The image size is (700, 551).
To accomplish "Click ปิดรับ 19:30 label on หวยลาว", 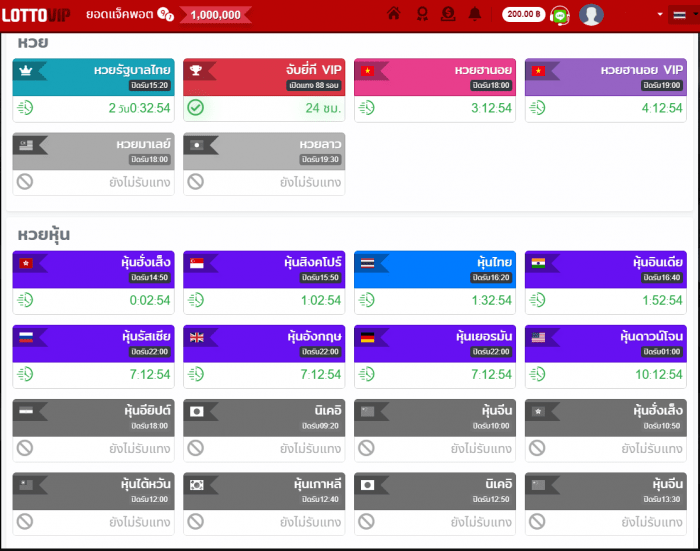I will [321, 159].
